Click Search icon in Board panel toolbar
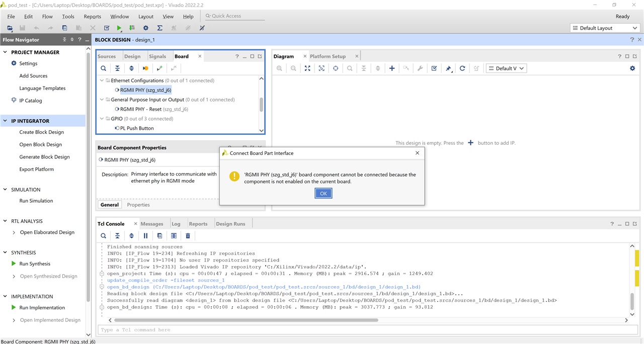Viewport: 644px width, 344px height. (x=103, y=68)
